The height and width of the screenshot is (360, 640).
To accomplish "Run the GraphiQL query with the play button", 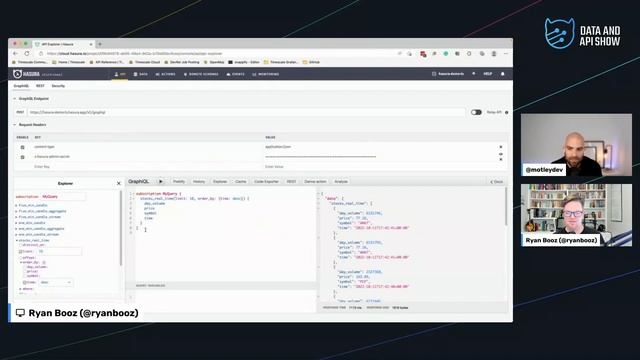I will pos(161,181).
